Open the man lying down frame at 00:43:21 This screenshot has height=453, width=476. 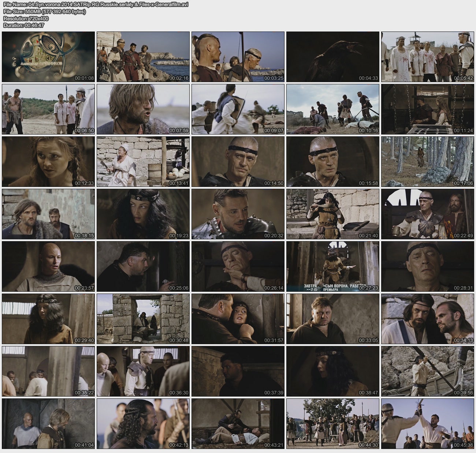click(238, 424)
